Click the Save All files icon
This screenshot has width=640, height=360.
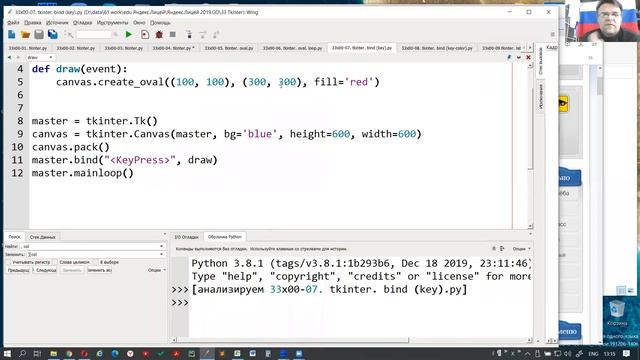[x=53, y=35]
